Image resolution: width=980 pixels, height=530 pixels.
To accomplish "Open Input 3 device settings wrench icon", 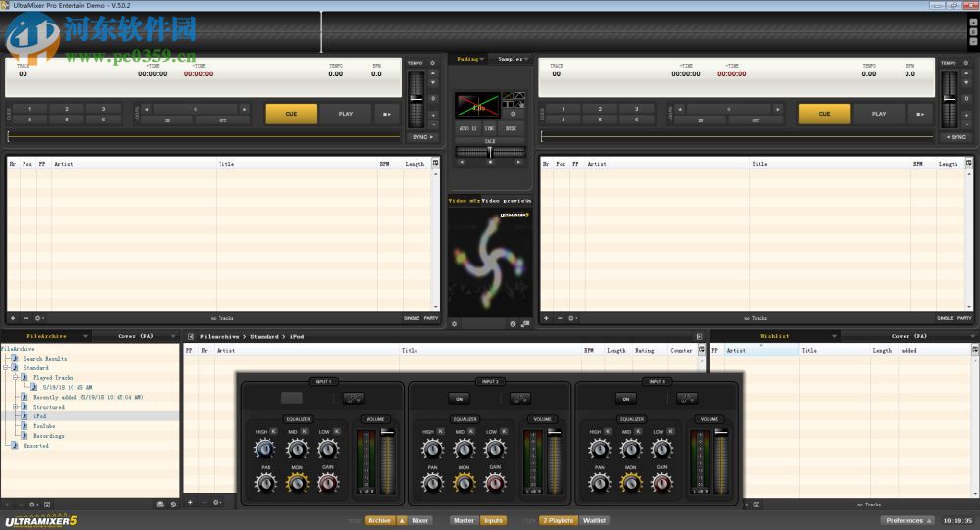I will [x=687, y=398].
